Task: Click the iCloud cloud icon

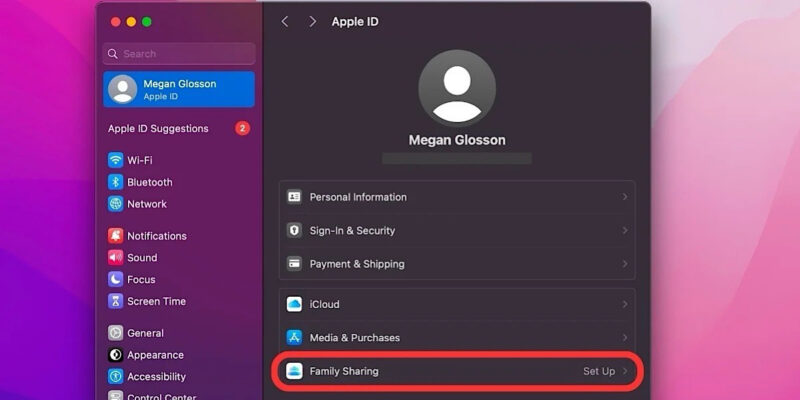Action: tap(294, 304)
